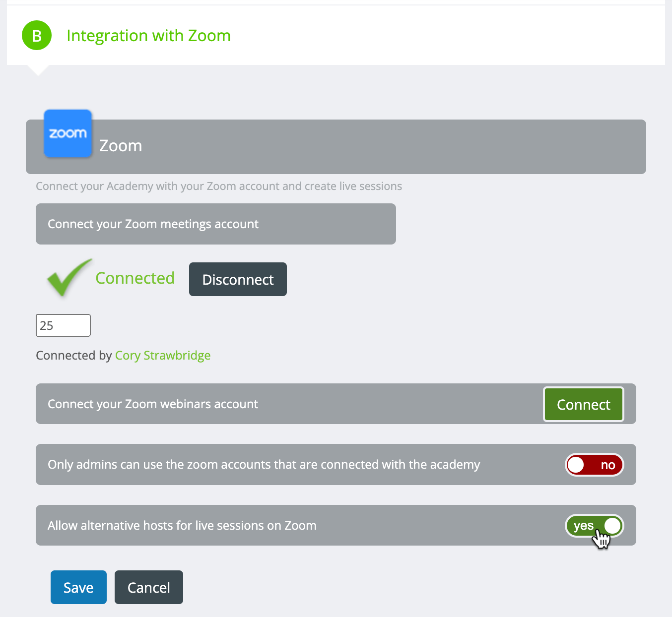Image resolution: width=672 pixels, height=617 pixels.
Task: Select the green B section badge
Action: click(x=37, y=35)
